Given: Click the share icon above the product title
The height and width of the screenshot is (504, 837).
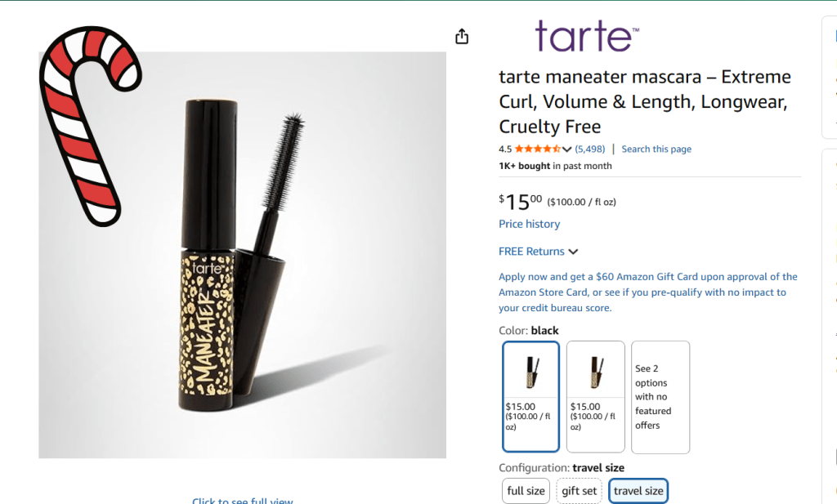Looking at the screenshot, I should coord(462,37).
